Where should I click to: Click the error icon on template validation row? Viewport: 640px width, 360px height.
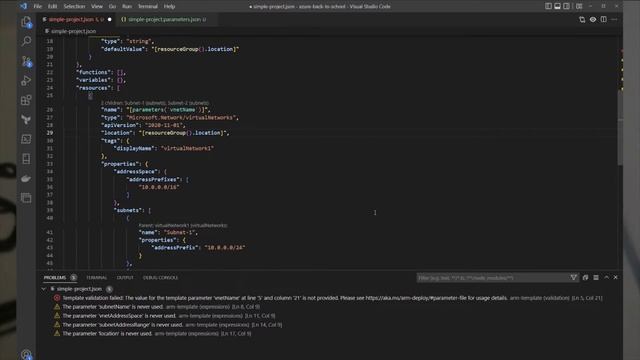[57, 298]
